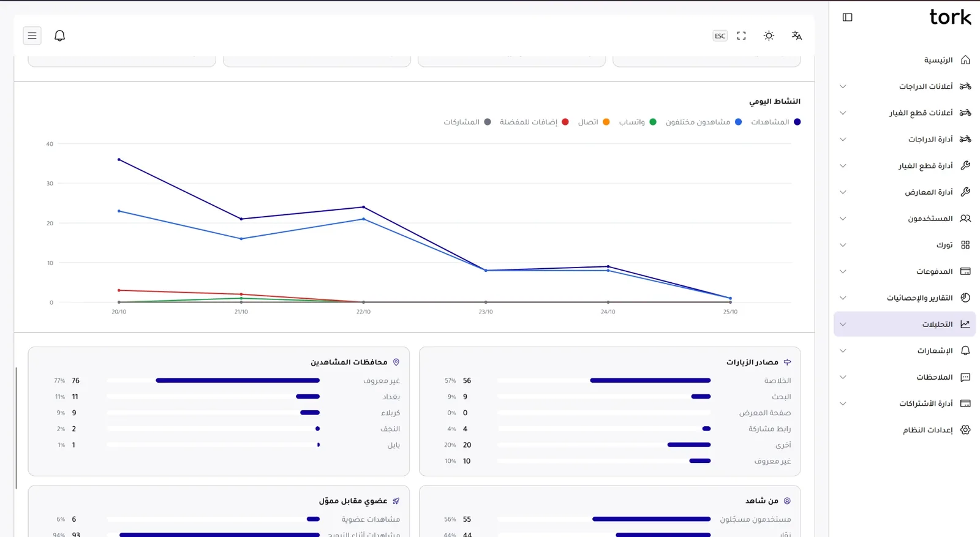Toggle واتساب series in chart legend

tap(638, 122)
